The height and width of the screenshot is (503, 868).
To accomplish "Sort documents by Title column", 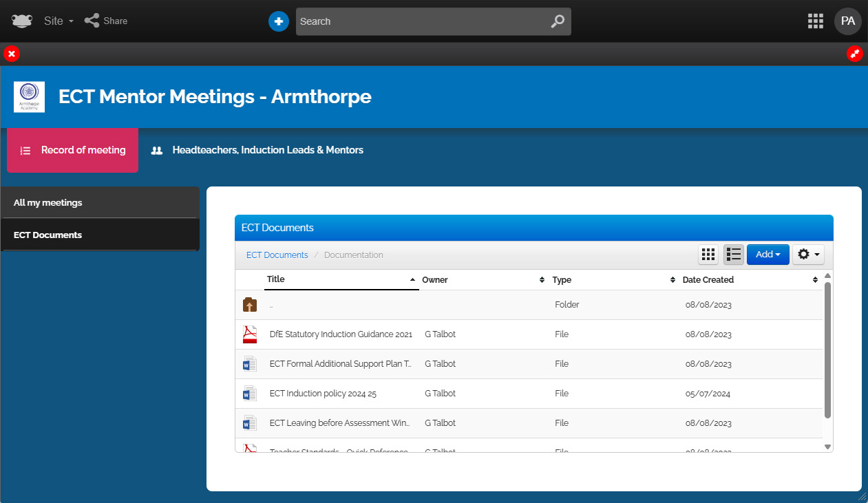I will [341, 279].
